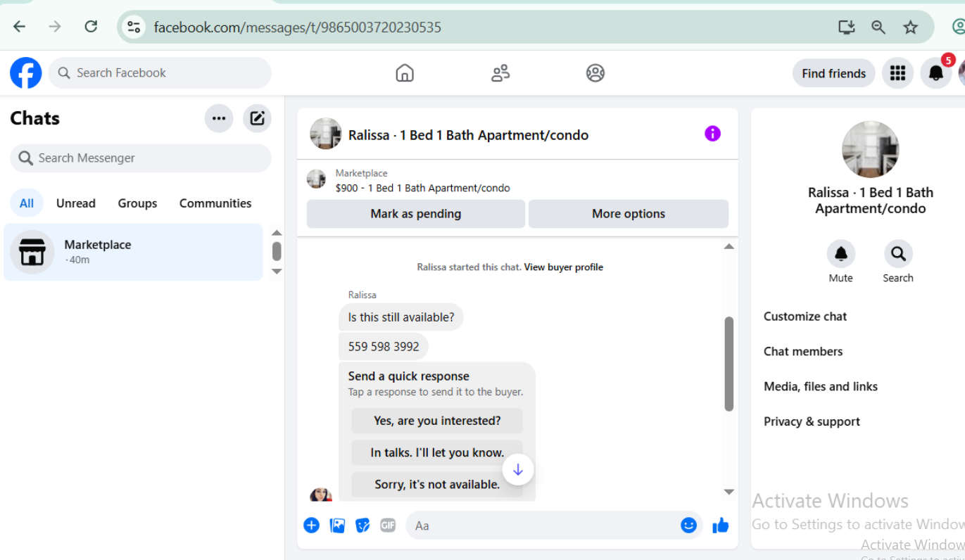Screen dimensions: 965x560
Task: Click the conversation scrollbar down arrow
Action: [x=729, y=492]
